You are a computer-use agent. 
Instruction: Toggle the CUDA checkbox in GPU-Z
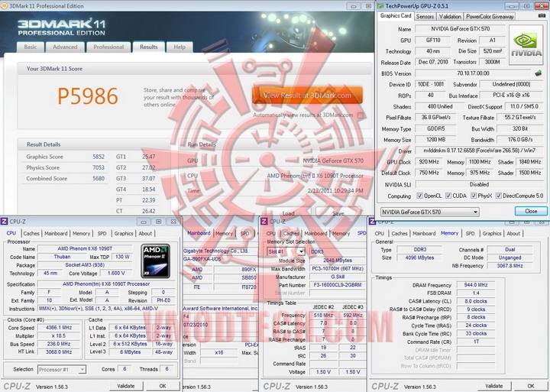point(448,196)
